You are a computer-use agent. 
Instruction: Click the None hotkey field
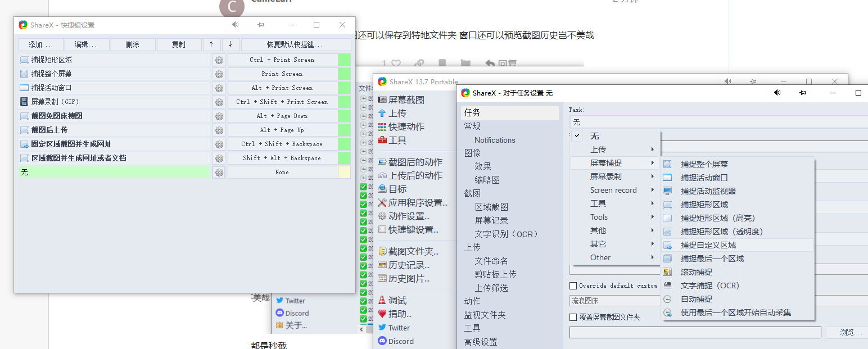coord(282,173)
